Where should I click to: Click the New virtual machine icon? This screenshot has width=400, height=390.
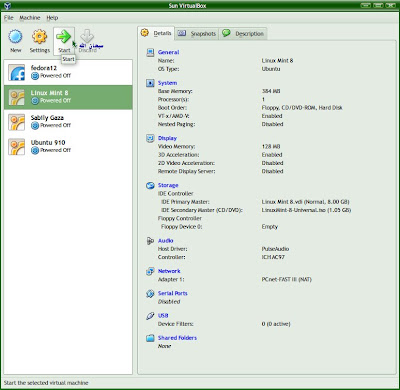[x=15, y=37]
